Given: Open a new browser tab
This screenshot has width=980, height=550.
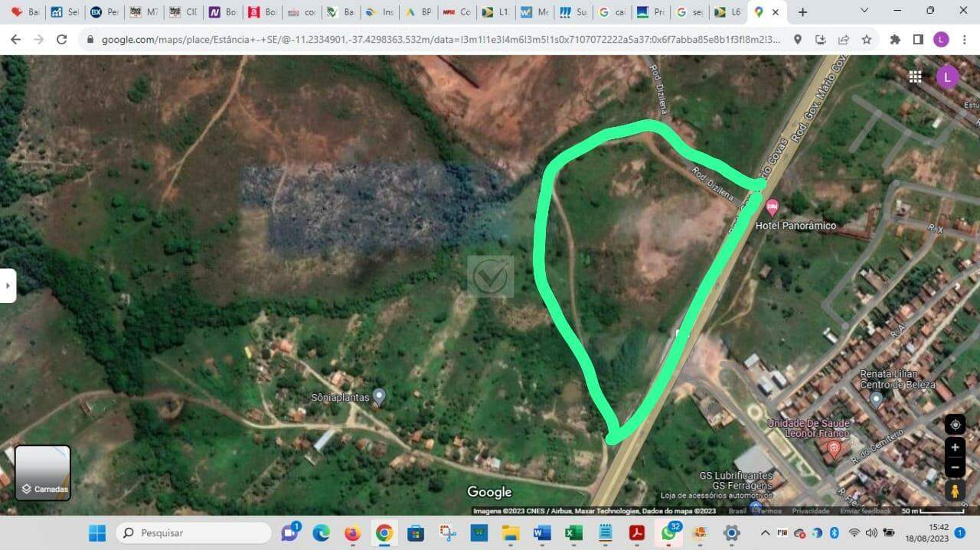Looking at the screenshot, I should coord(802,12).
